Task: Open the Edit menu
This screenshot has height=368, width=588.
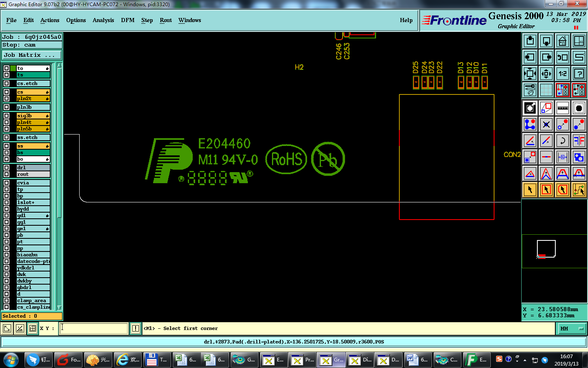Action: tap(29, 20)
